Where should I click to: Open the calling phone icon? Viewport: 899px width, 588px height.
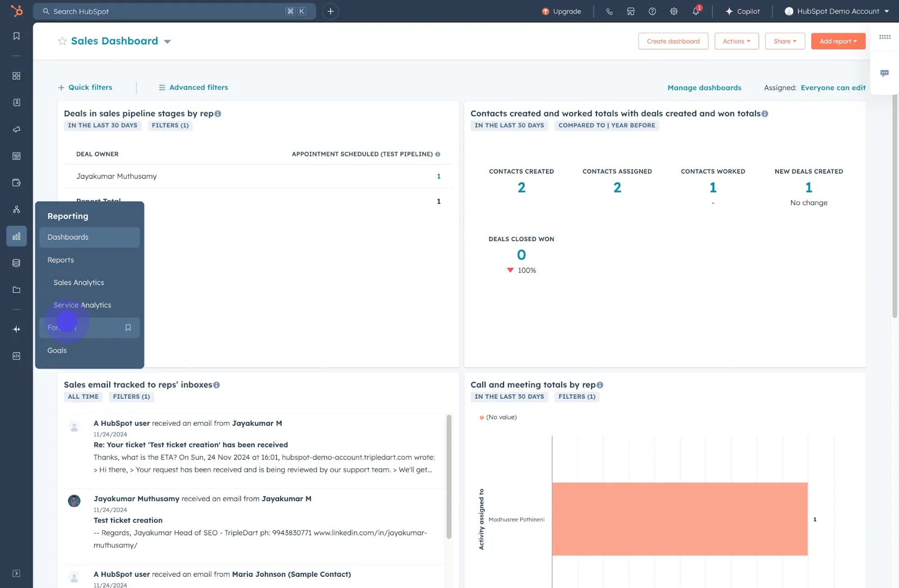click(x=609, y=11)
